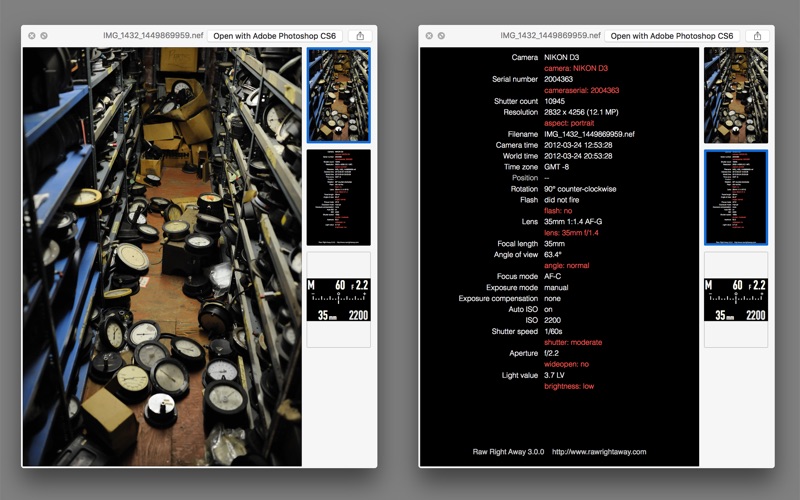Click Open with Adobe Photoshop CS6 in left window

coord(274,36)
